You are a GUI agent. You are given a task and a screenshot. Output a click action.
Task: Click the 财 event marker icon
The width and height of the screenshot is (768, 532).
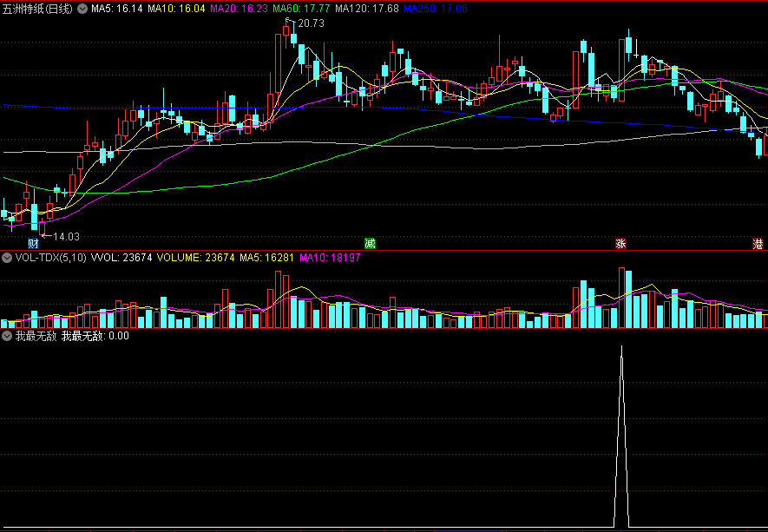(x=33, y=244)
